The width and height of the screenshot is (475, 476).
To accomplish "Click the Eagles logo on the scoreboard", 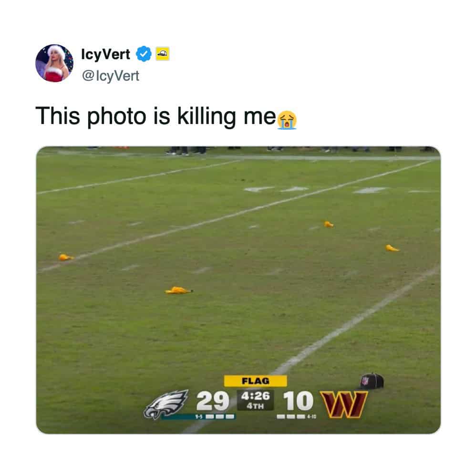I will (x=166, y=404).
